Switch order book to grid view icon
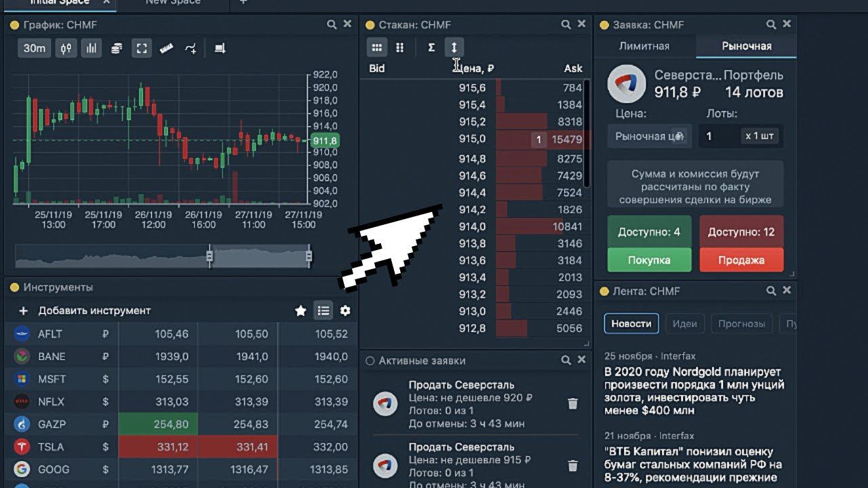The width and height of the screenshot is (868, 488). pyautogui.click(x=377, y=47)
